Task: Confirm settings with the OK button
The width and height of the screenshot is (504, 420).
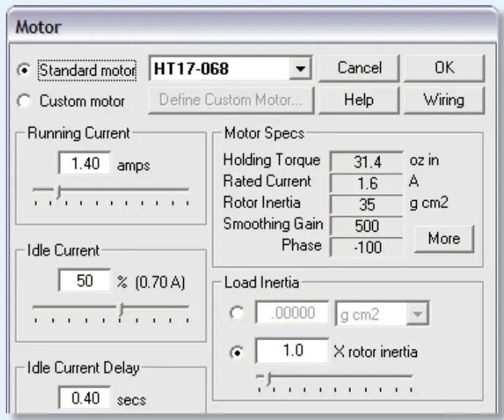Action: coord(444,68)
